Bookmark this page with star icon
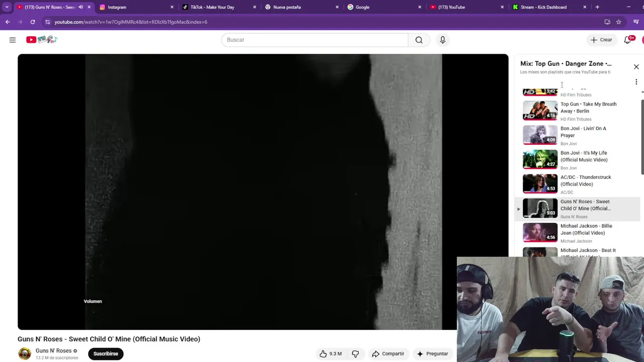The width and height of the screenshot is (644, 362). coord(619,22)
